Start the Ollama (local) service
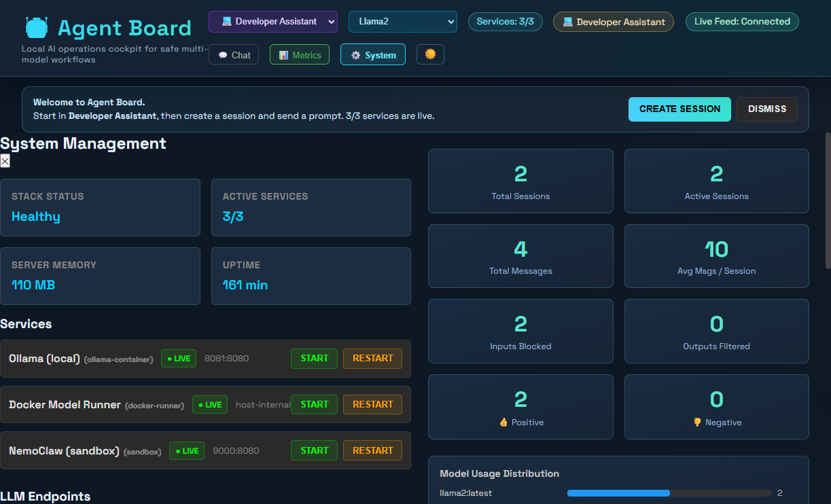Image resolution: width=831 pixels, height=504 pixels. coord(314,359)
